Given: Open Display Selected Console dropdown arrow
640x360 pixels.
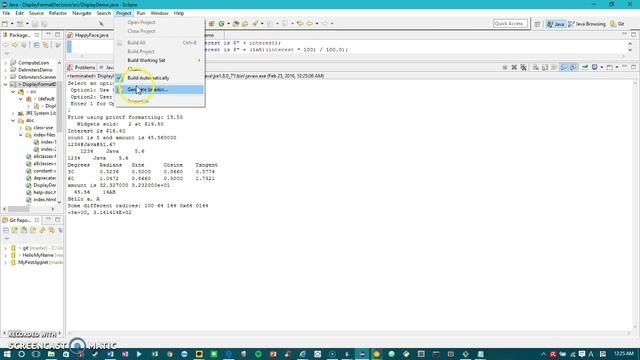Looking at the screenshot, I should point(601,67).
